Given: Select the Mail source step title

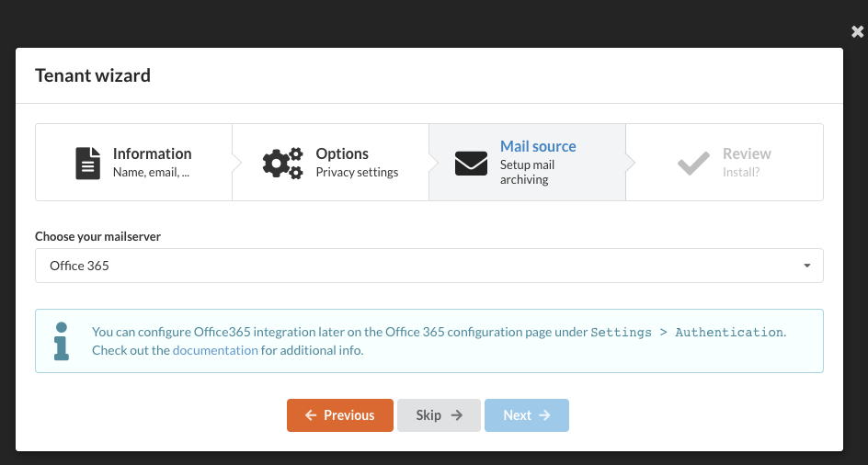Looking at the screenshot, I should pos(538,146).
